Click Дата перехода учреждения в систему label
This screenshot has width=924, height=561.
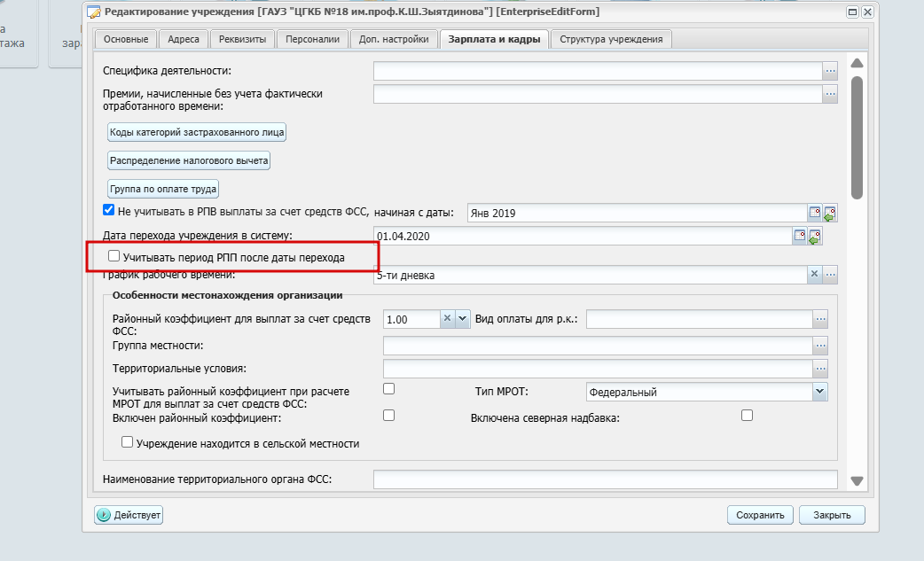(198, 236)
